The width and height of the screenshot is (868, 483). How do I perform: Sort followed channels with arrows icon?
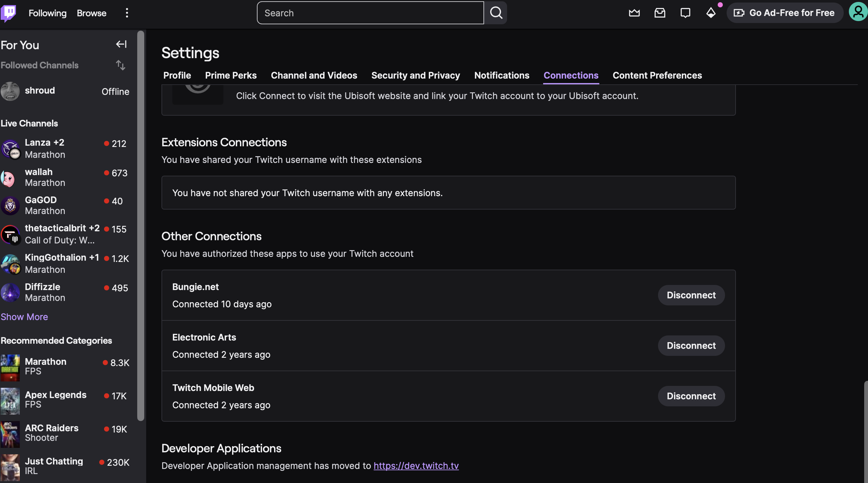pos(120,65)
